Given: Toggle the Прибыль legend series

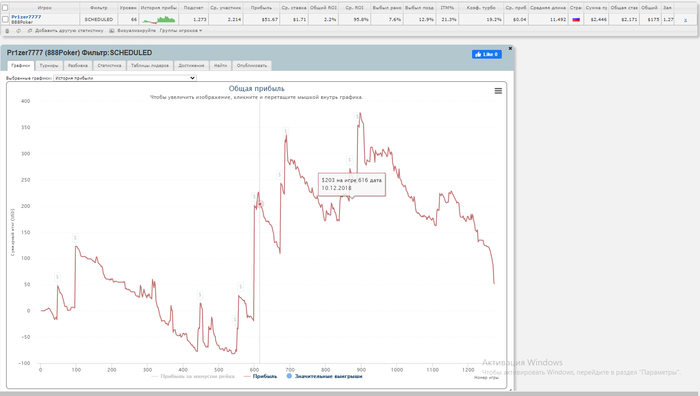Looking at the screenshot, I should (x=261, y=376).
